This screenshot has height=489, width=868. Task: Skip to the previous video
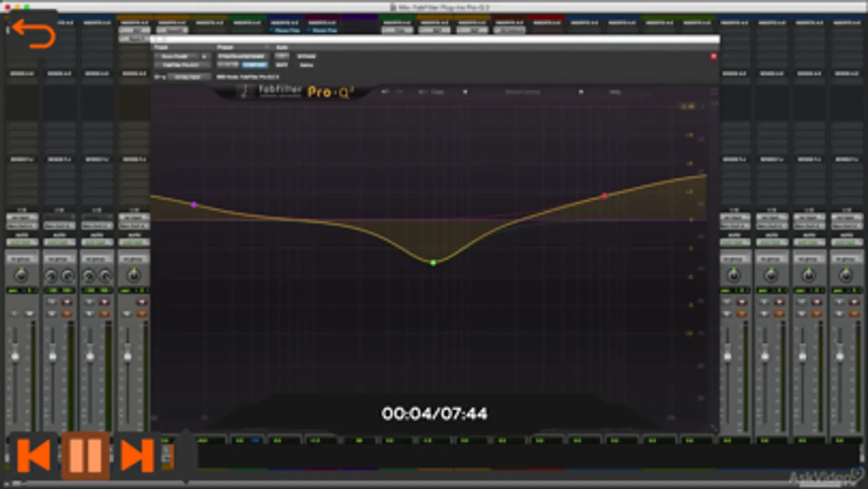pyautogui.click(x=34, y=455)
